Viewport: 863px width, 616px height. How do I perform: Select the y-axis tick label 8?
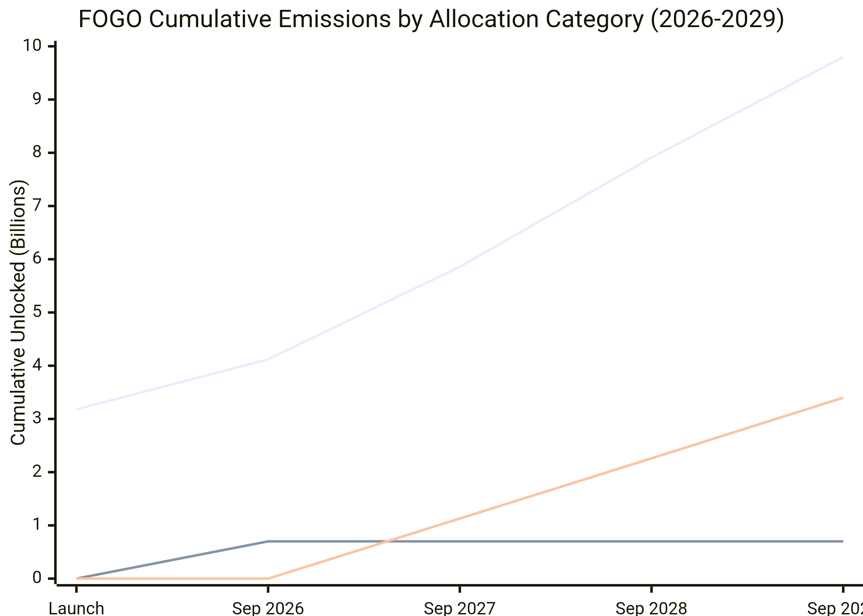[x=37, y=152]
